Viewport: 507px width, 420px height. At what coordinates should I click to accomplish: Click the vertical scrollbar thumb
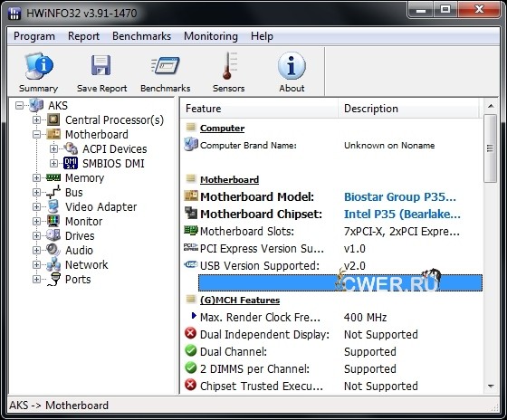(x=491, y=148)
